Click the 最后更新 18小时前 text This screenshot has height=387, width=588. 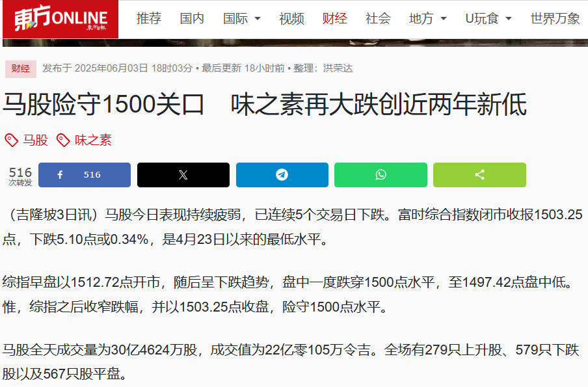pos(243,68)
